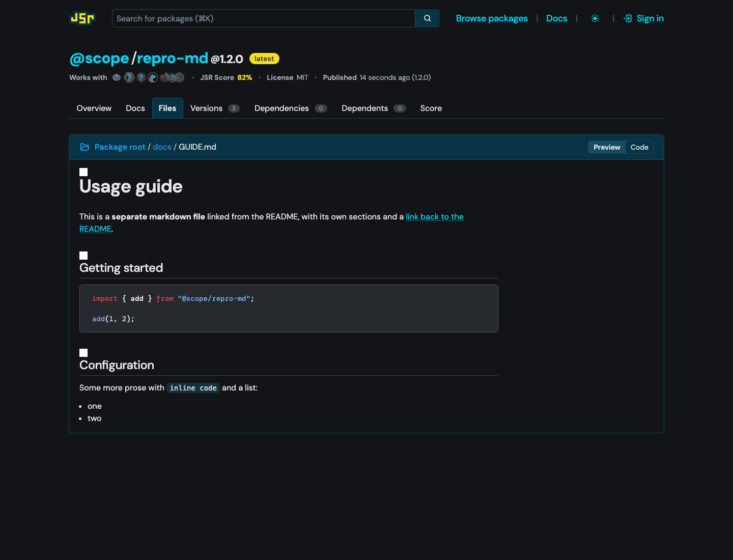Viewport: 733px width, 560px height.
Task: Open the Dependents tab
Action: click(x=374, y=108)
